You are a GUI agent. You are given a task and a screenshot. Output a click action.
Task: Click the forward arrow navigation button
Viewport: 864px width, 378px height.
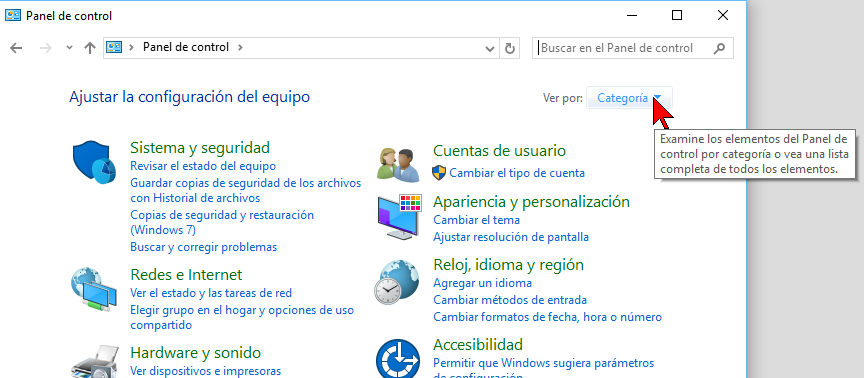pos(46,48)
